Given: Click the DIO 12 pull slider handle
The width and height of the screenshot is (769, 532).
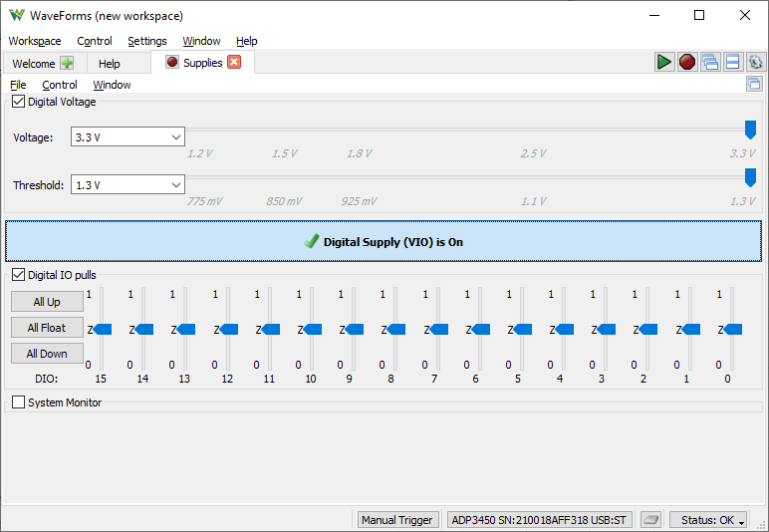Looking at the screenshot, I should click(229, 329).
